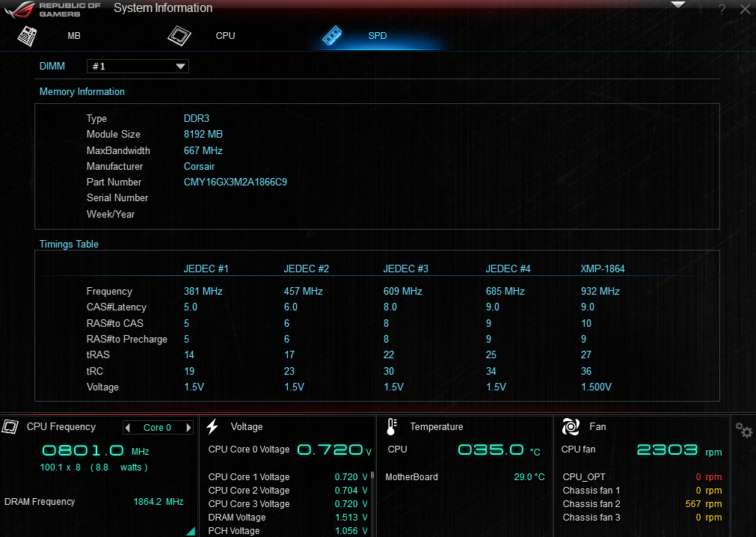Collapse window with top triangle arrow
The image size is (756, 537).
coord(678,4)
